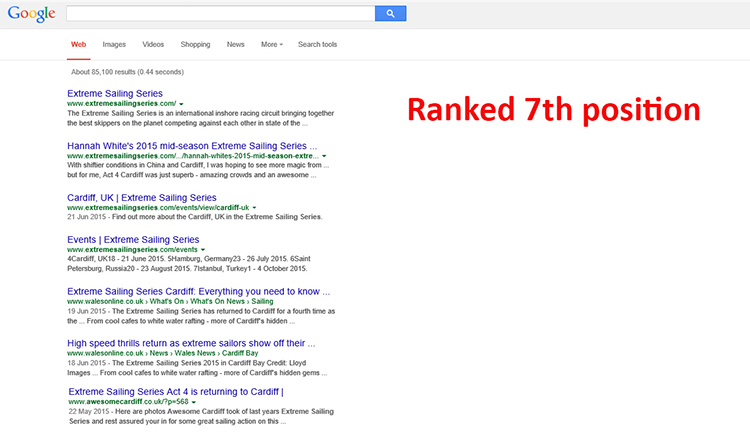Switch to the Videos tab
Viewport: 750px width, 436px height.
pos(153,44)
